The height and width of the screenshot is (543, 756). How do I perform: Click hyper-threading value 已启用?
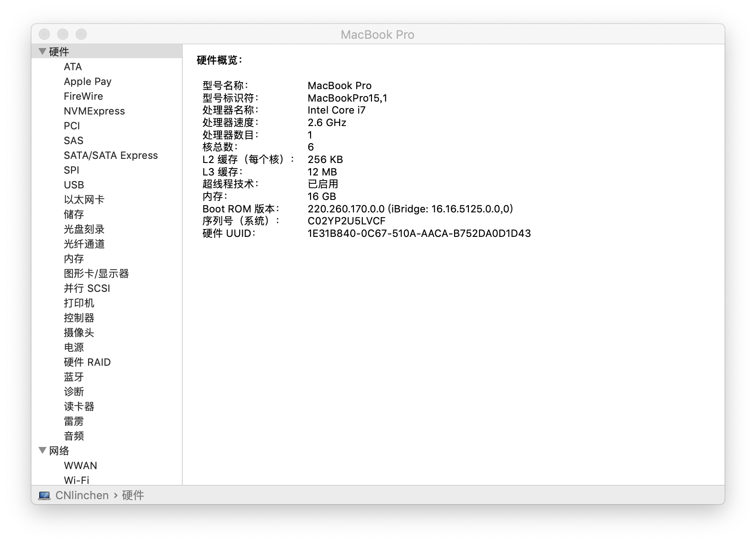pos(323,184)
